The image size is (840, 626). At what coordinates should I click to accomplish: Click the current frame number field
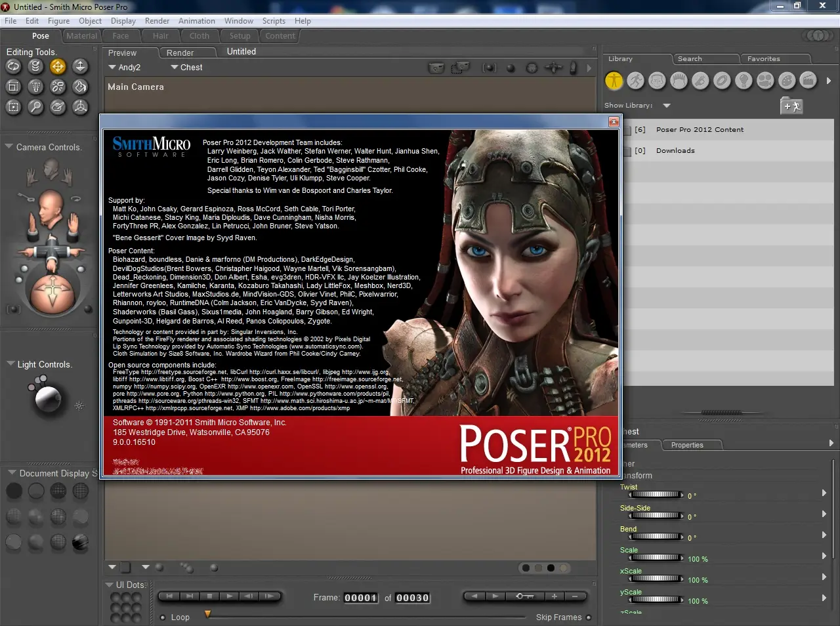point(361,598)
